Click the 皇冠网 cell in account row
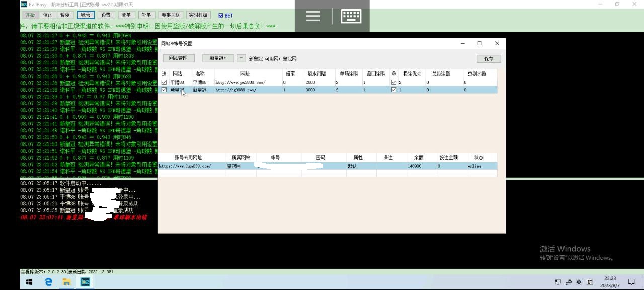644x290 pixels. (x=234, y=166)
